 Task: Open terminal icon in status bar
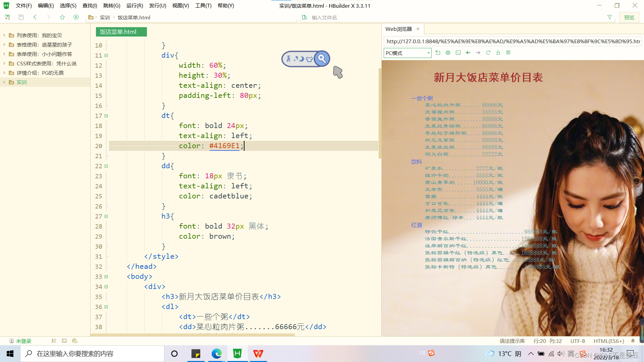coord(64,341)
